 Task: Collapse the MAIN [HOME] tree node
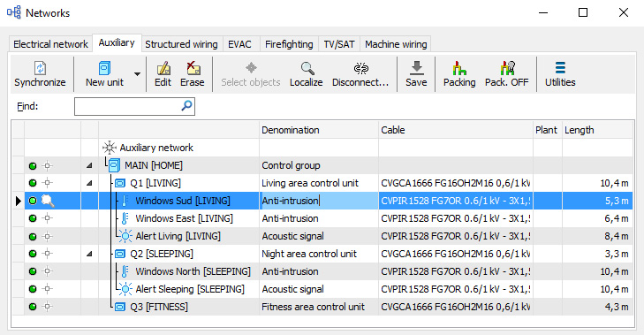coord(89,165)
